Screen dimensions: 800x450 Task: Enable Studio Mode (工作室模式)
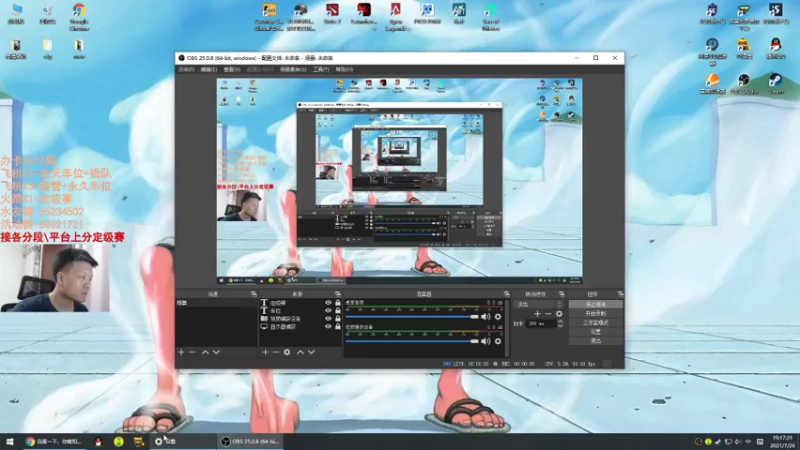pos(595,322)
